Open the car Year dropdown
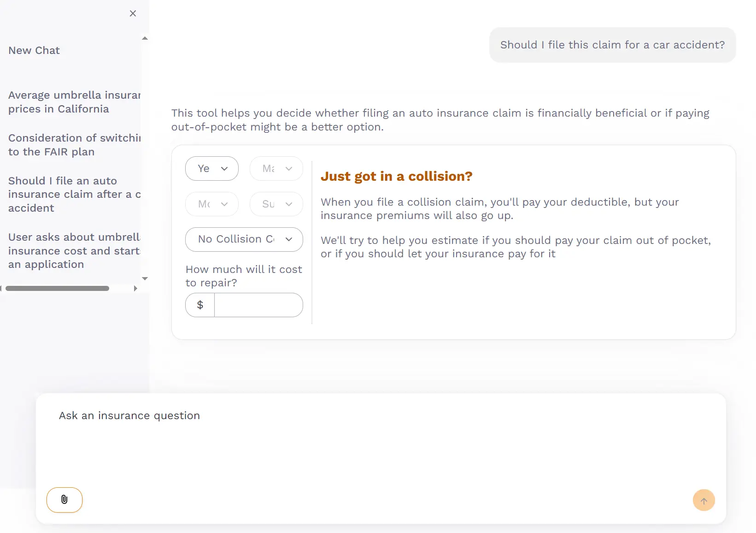 (211, 168)
